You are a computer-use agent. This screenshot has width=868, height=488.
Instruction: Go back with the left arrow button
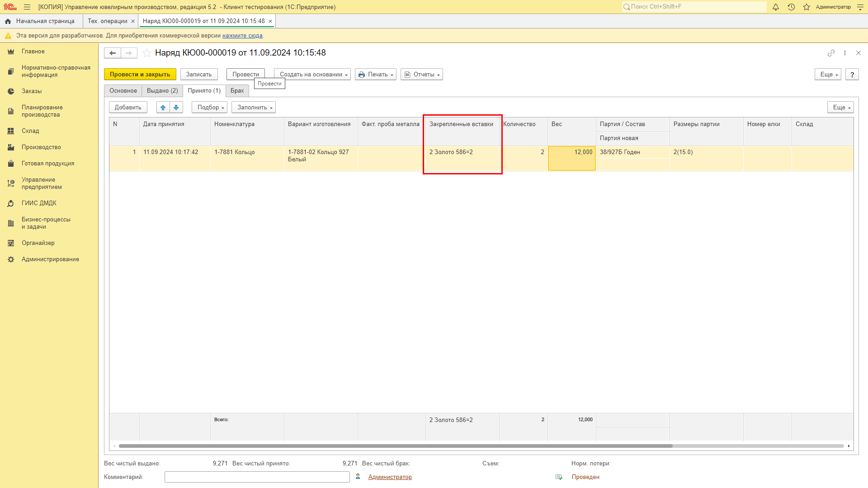tap(113, 53)
